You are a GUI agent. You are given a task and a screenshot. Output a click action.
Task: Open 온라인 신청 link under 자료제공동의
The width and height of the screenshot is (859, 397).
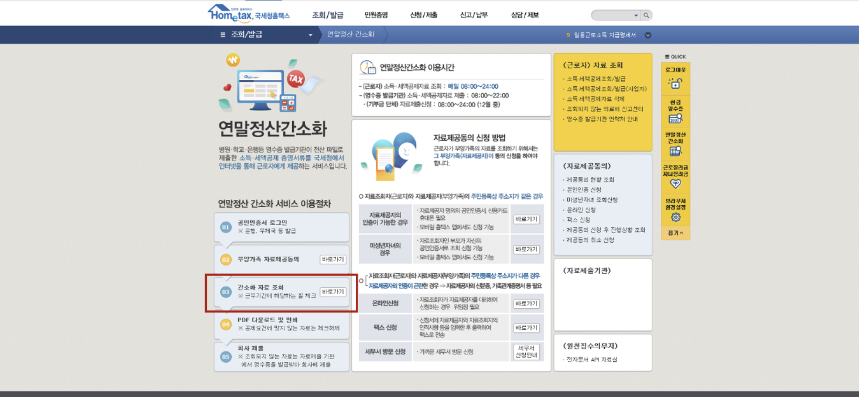tap(581, 209)
